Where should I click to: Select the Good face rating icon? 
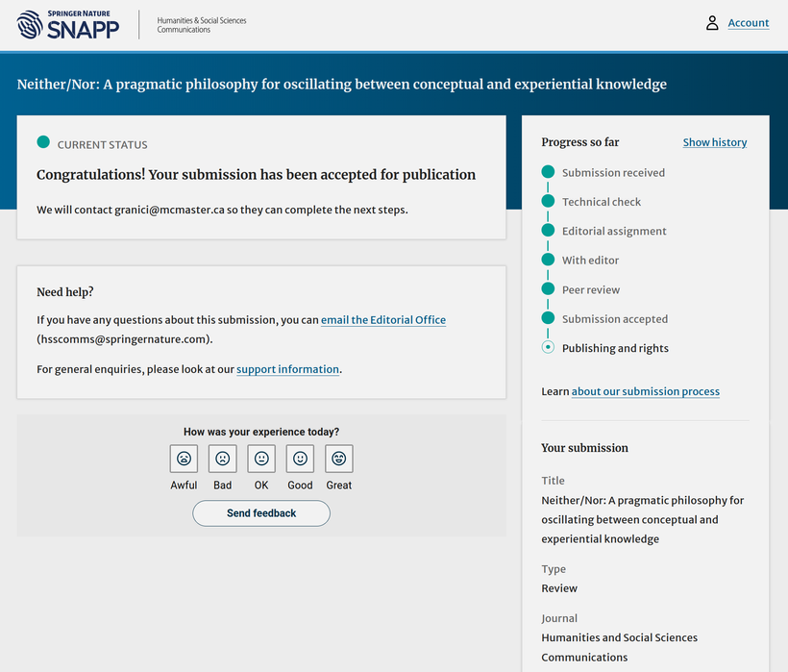pyautogui.click(x=300, y=459)
